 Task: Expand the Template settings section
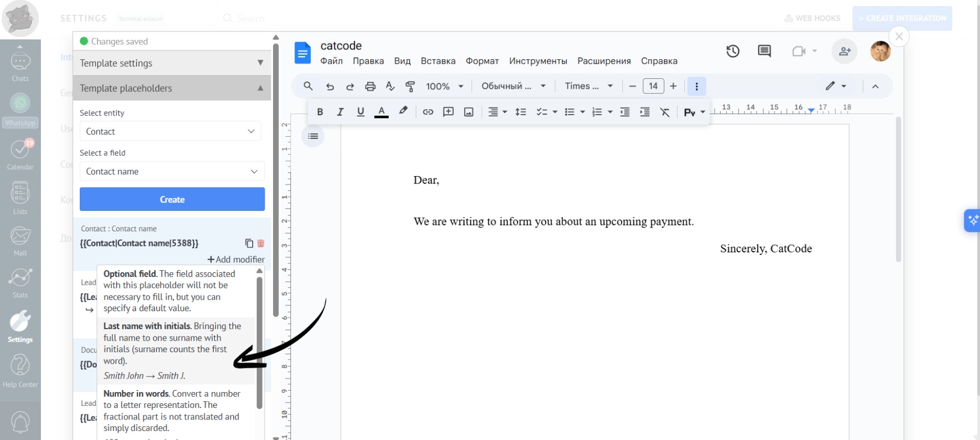[x=172, y=63]
